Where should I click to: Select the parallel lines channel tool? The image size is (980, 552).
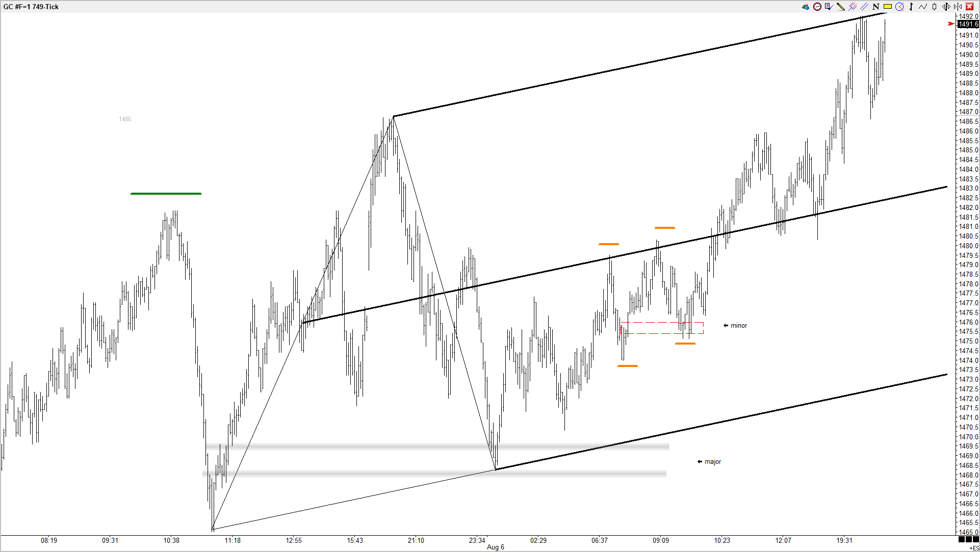click(x=864, y=7)
